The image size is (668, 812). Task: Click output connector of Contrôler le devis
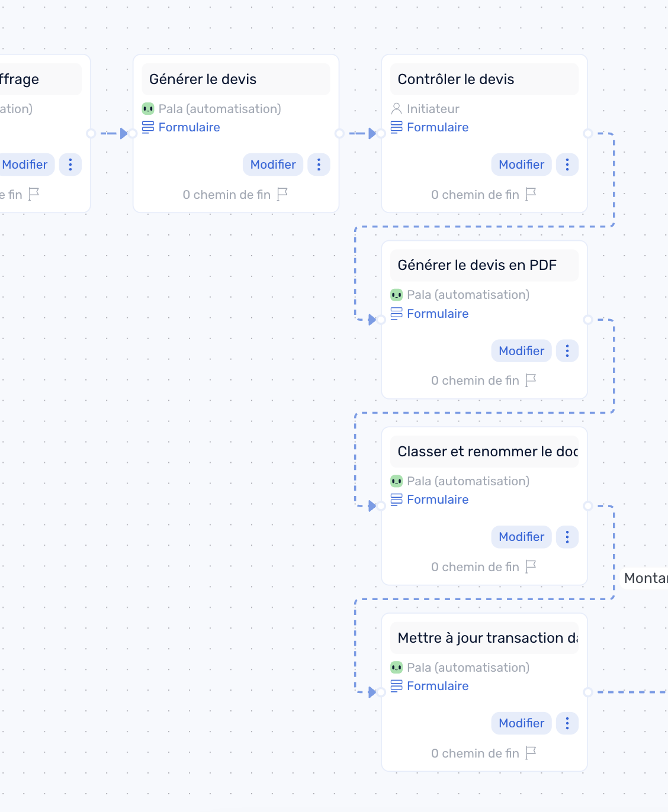(588, 134)
